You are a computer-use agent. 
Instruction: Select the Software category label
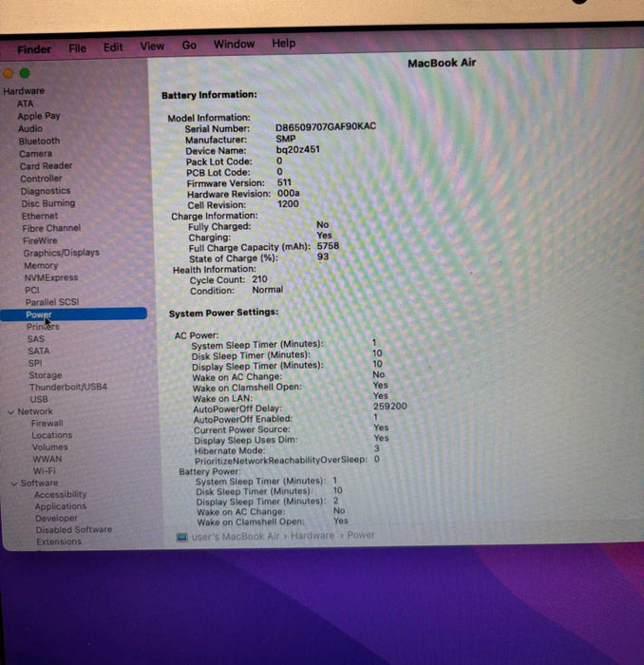[x=40, y=483]
